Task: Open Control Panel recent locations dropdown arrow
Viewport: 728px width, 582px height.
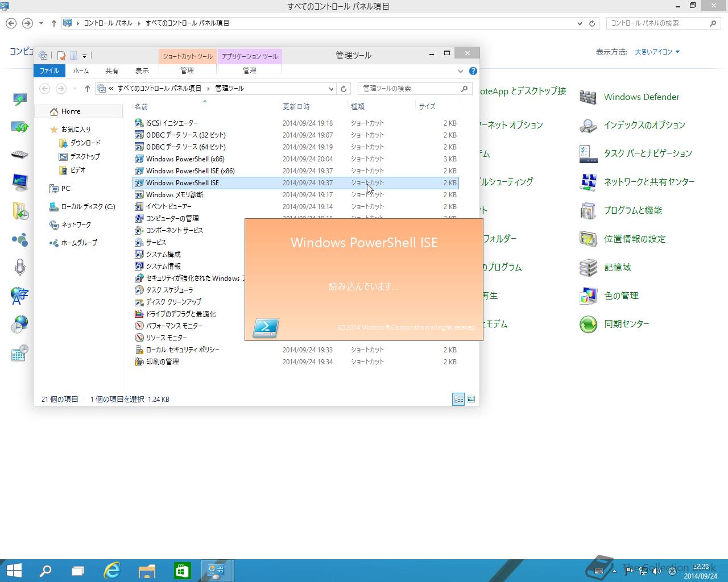Action: 41,23
